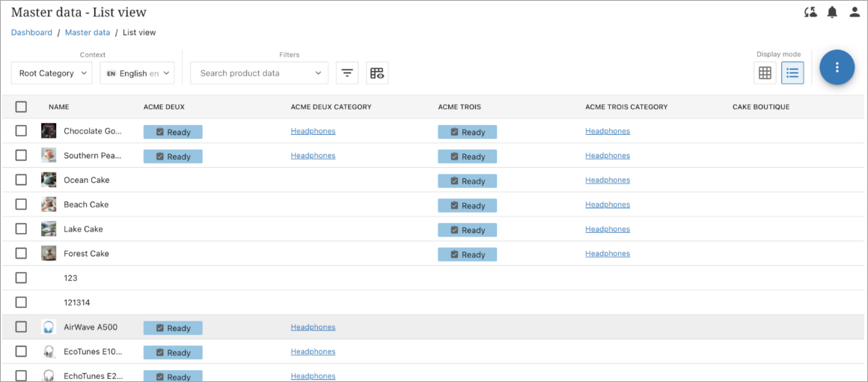
Task: Navigate to Master data breadcrumb
Action: (88, 32)
